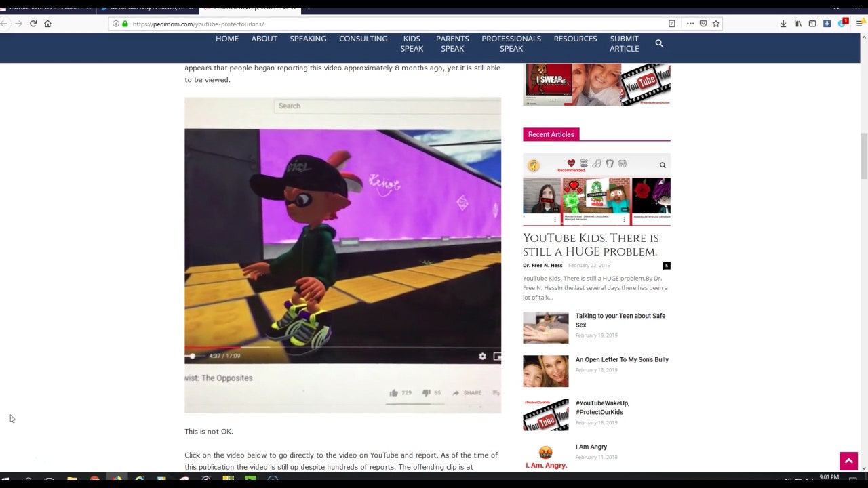
Task: Open '#YouTubeWakeUp, #ProtectOurKids' article link
Action: (x=602, y=408)
